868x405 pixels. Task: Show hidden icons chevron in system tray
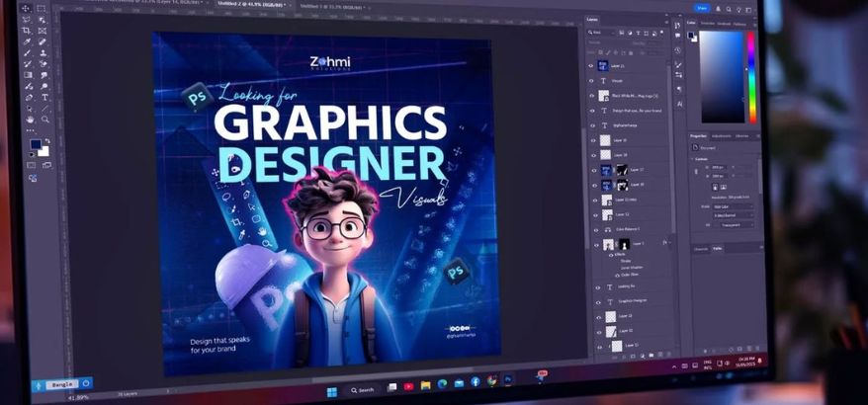pyautogui.click(x=673, y=365)
